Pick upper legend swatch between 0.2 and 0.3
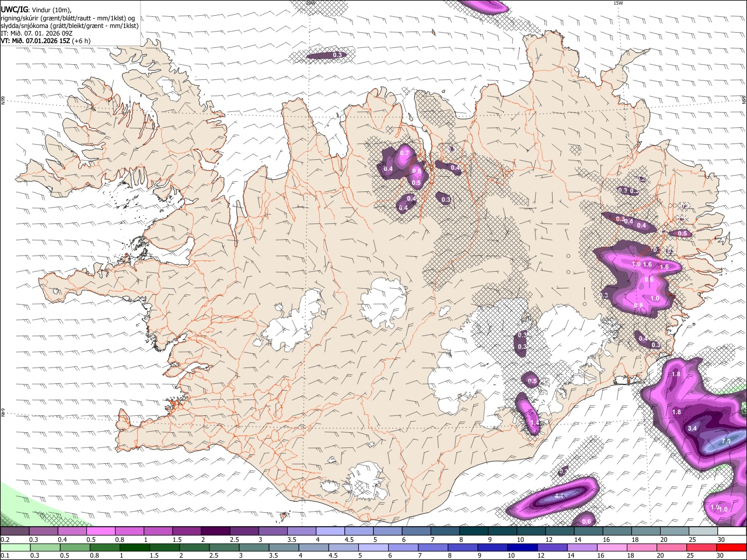The width and height of the screenshot is (747, 560). tap(15, 531)
